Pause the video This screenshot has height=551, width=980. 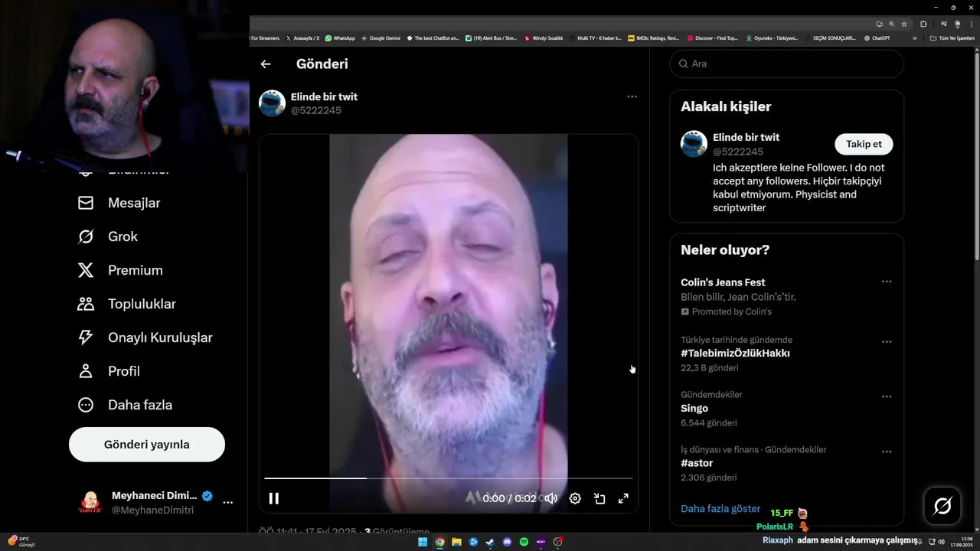click(274, 498)
